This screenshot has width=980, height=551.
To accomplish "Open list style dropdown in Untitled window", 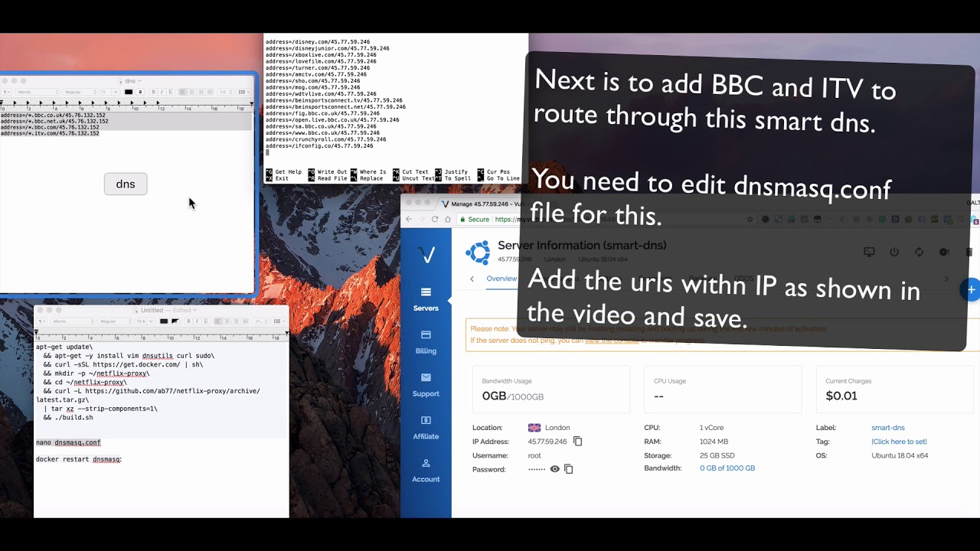I will (279, 321).
